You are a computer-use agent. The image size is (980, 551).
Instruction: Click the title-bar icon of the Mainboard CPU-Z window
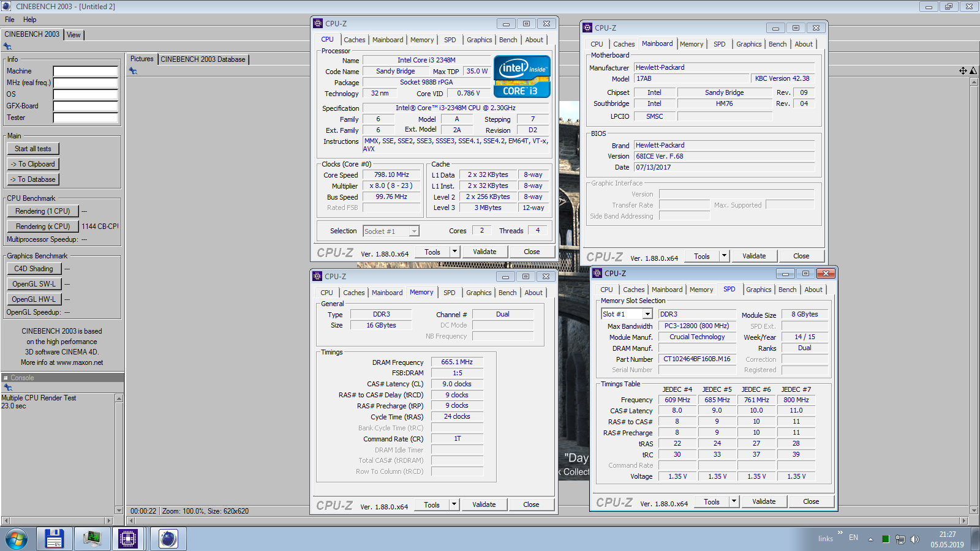[587, 28]
